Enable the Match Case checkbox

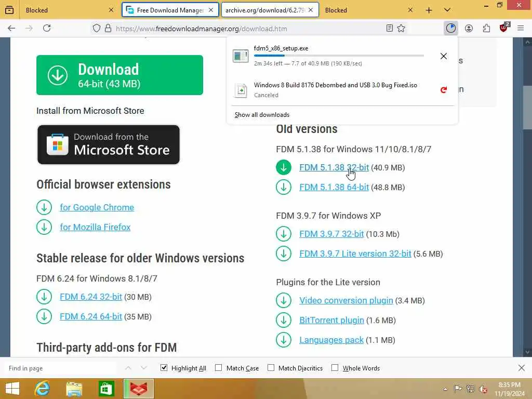(219, 368)
